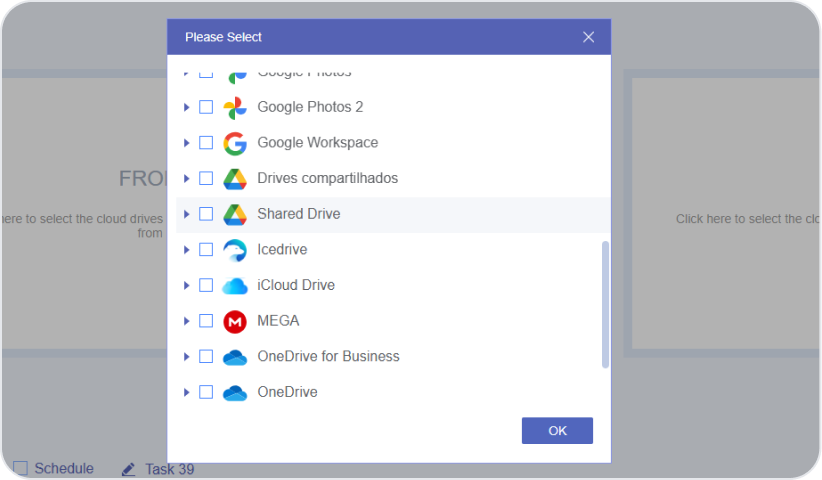Click the iCloud Drive label
The width and height of the screenshot is (822, 480).
[296, 285]
